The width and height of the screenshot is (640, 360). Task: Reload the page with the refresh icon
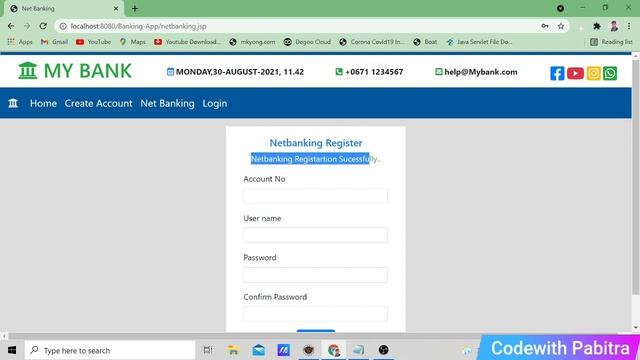(43, 26)
